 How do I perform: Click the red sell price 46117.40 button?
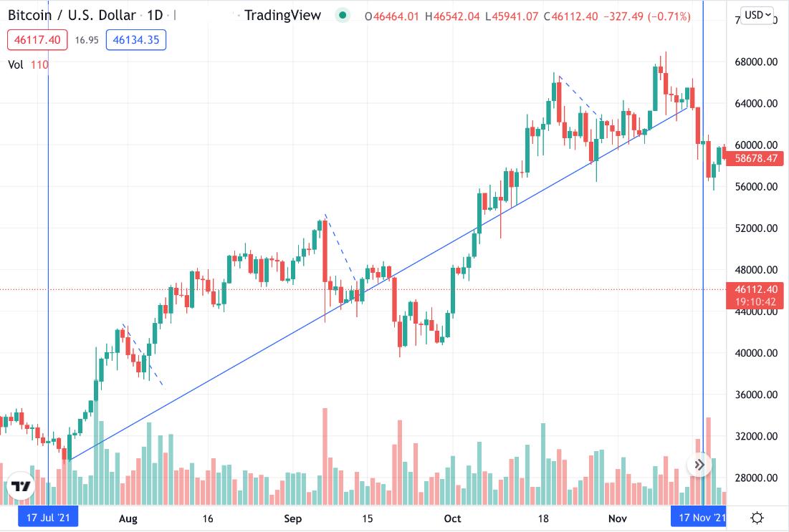click(37, 40)
